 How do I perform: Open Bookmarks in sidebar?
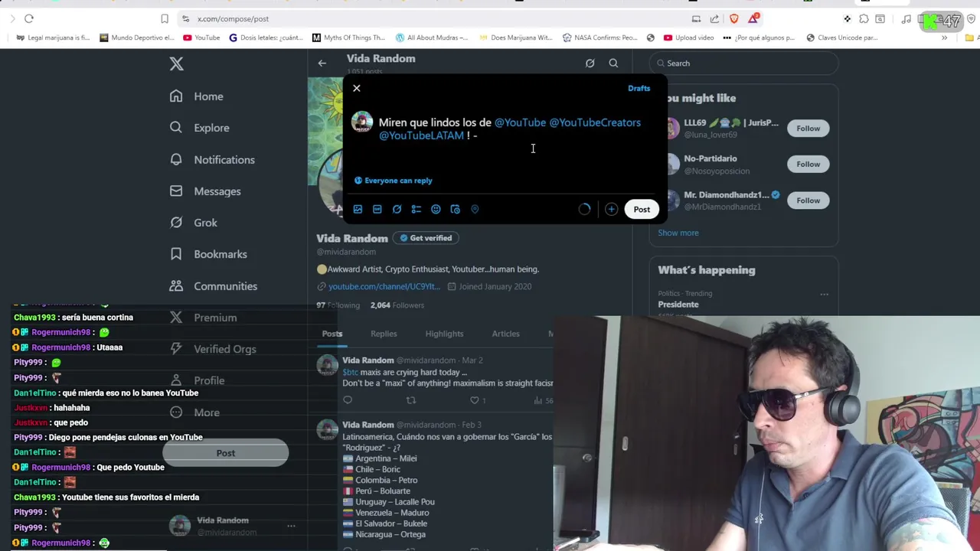coord(209,254)
